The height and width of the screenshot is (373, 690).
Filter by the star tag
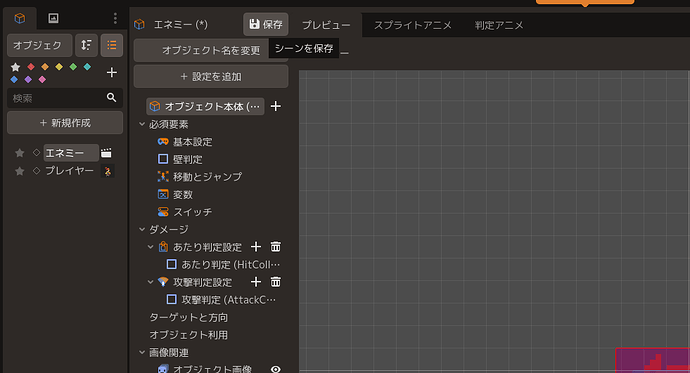tap(15, 67)
